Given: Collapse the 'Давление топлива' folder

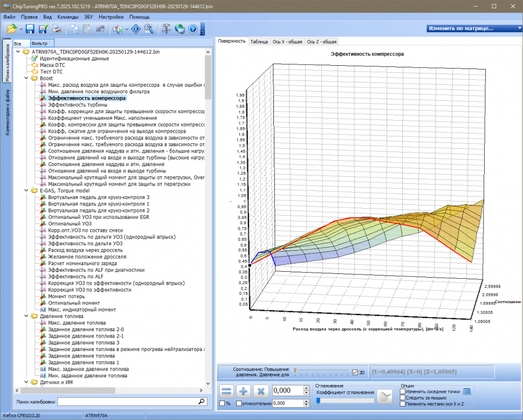Looking at the screenshot, I should 27,316.
